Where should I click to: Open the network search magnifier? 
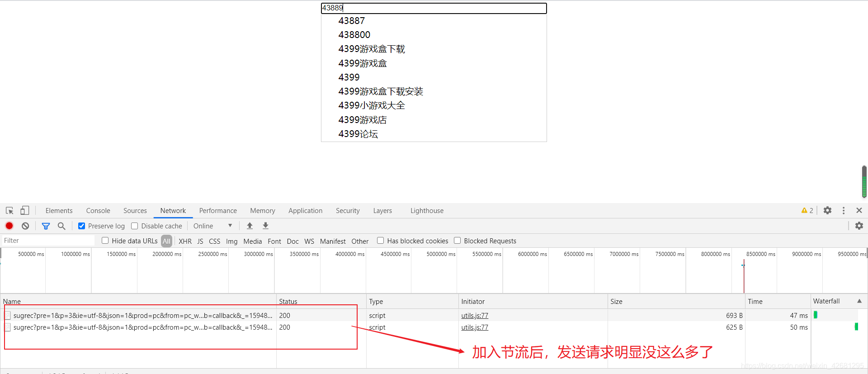tap(61, 226)
